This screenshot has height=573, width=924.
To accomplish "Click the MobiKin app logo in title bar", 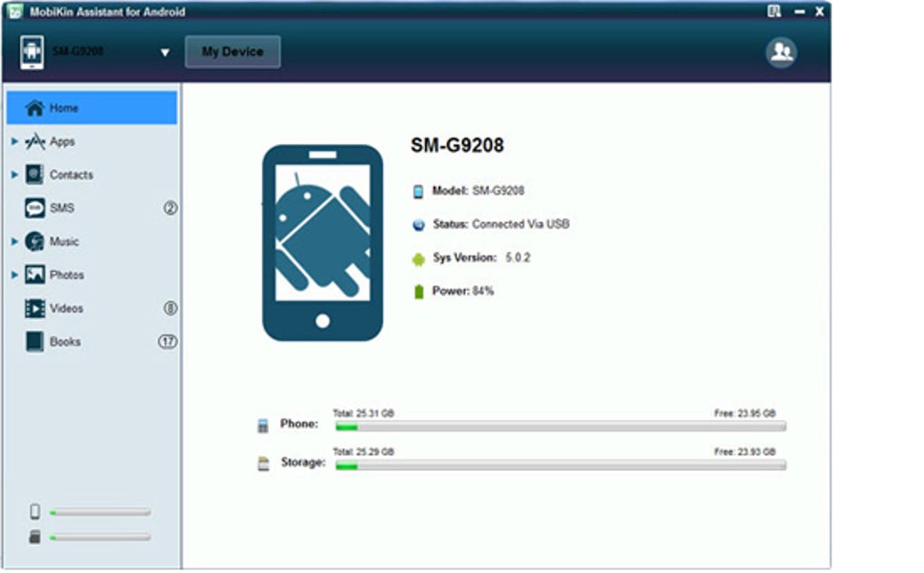I will [15, 11].
